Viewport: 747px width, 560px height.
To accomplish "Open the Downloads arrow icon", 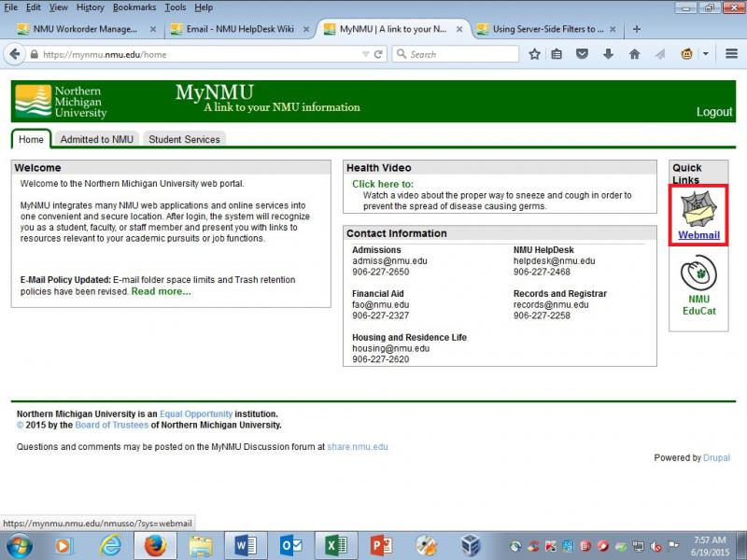I will 609,54.
